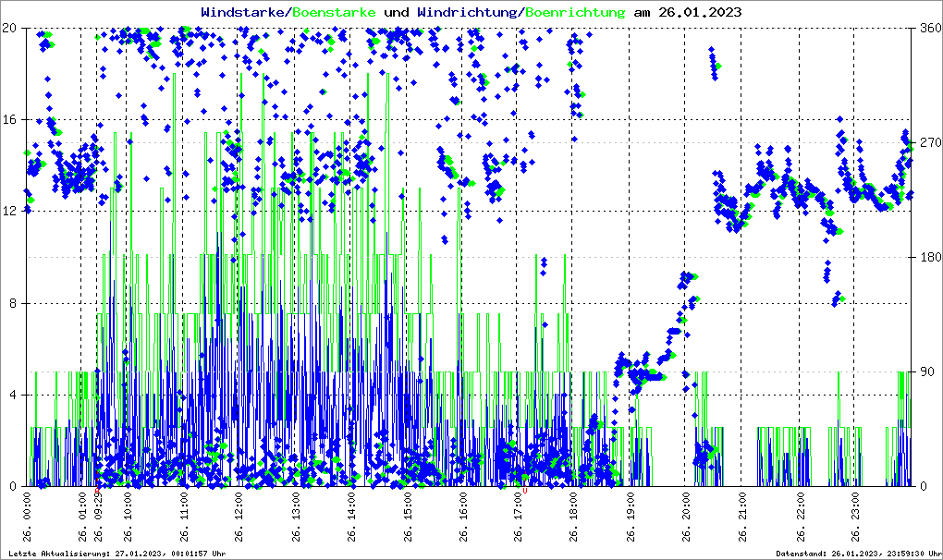Click the blue 'Windstarke' title word
The image size is (943, 560).
point(244,12)
